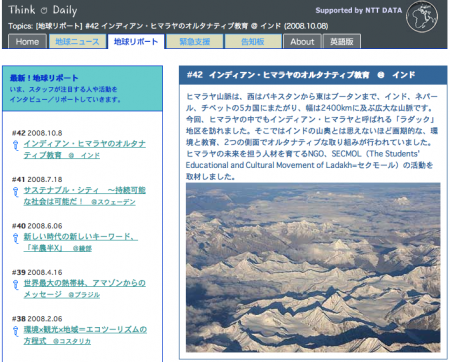450x362 pixels.
Task: Open the 緊急支援 tab
Action: coord(195,41)
